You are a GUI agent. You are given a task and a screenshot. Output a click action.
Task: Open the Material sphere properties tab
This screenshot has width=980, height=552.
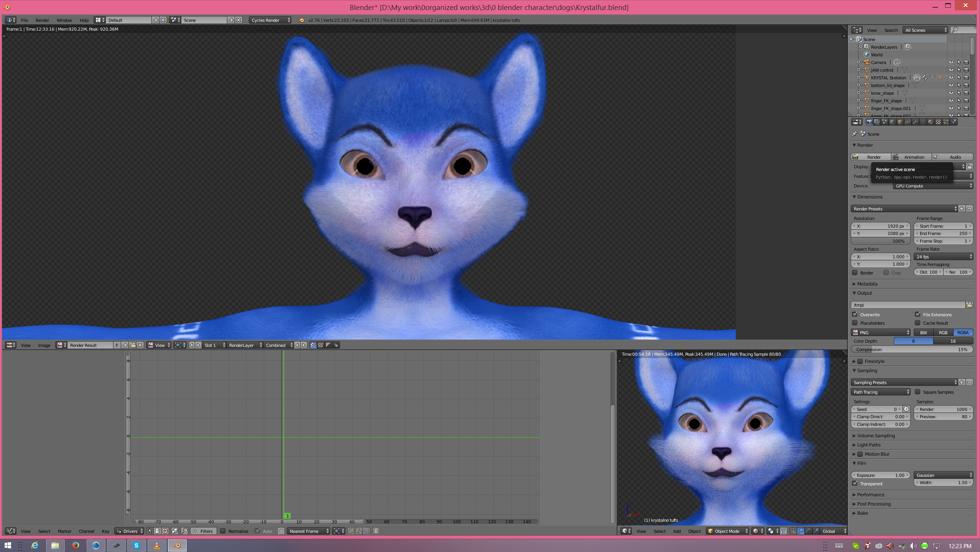point(931,122)
